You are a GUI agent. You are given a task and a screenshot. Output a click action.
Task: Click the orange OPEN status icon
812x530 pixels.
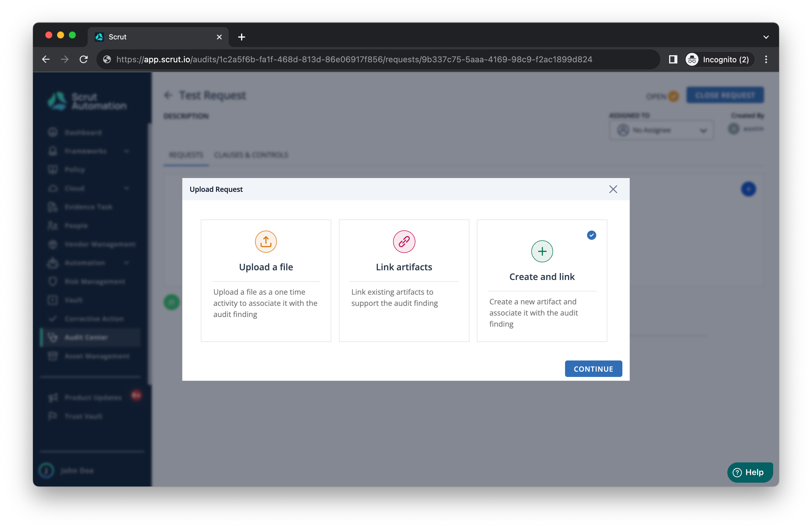[673, 97]
